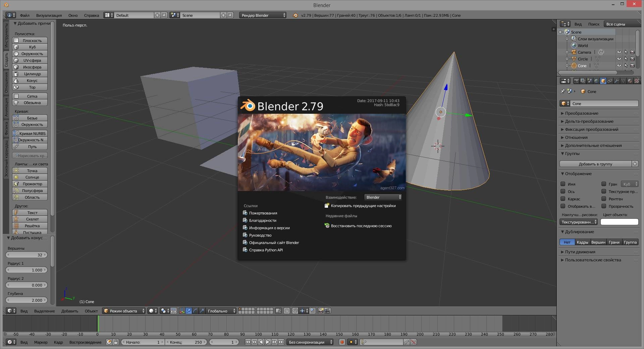
Task: Click the play animation forward button
Action: point(268,342)
